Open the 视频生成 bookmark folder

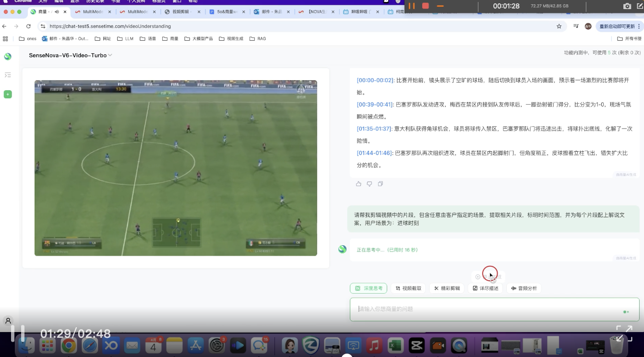pyautogui.click(x=231, y=38)
